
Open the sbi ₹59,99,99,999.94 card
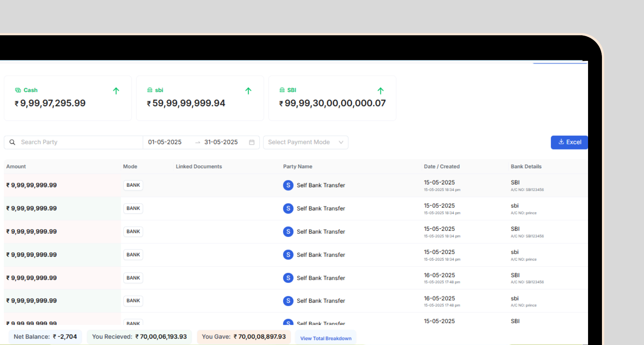point(200,98)
